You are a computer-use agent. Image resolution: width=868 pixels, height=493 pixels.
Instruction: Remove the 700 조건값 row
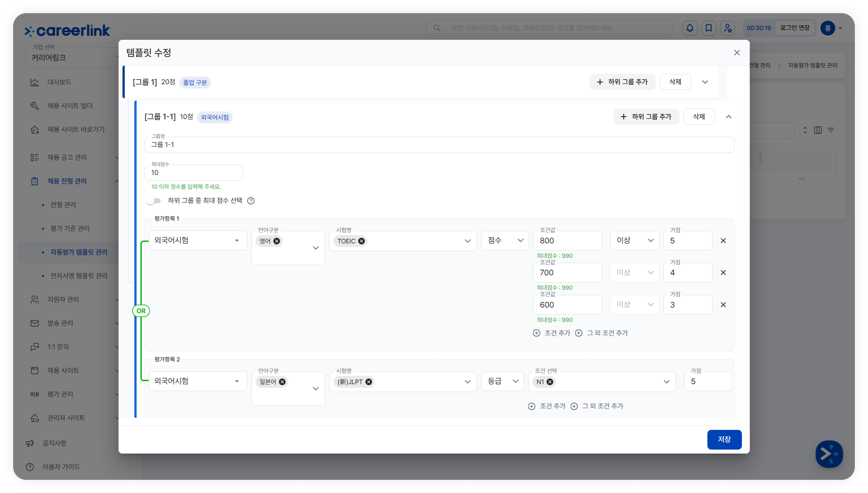click(723, 273)
